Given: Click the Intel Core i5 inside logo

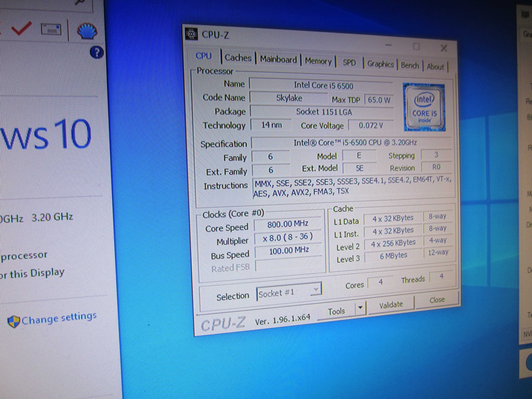Looking at the screenshot, I should (x=425, y=107).
